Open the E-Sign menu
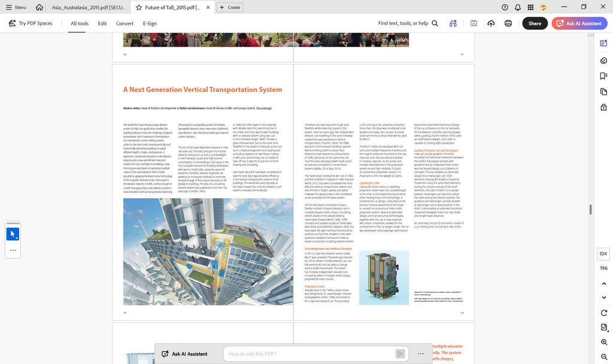The image size is (613, 364). 150,23
